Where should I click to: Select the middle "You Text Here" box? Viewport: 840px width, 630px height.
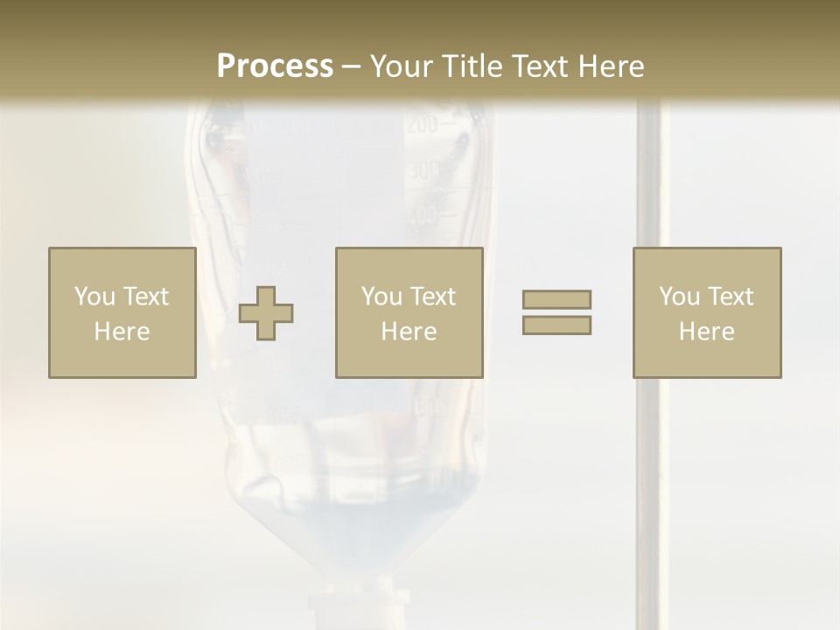coord(409,312)
